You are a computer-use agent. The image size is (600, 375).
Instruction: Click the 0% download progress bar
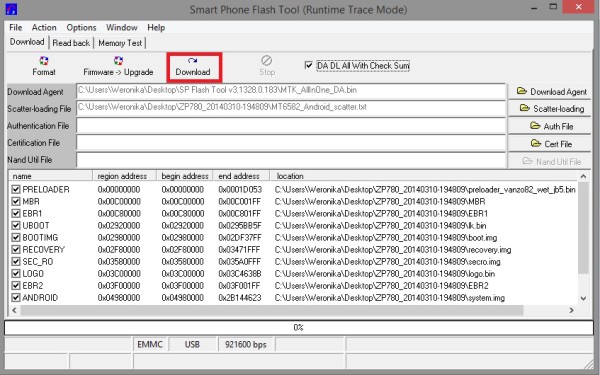[x=298, y=328]
